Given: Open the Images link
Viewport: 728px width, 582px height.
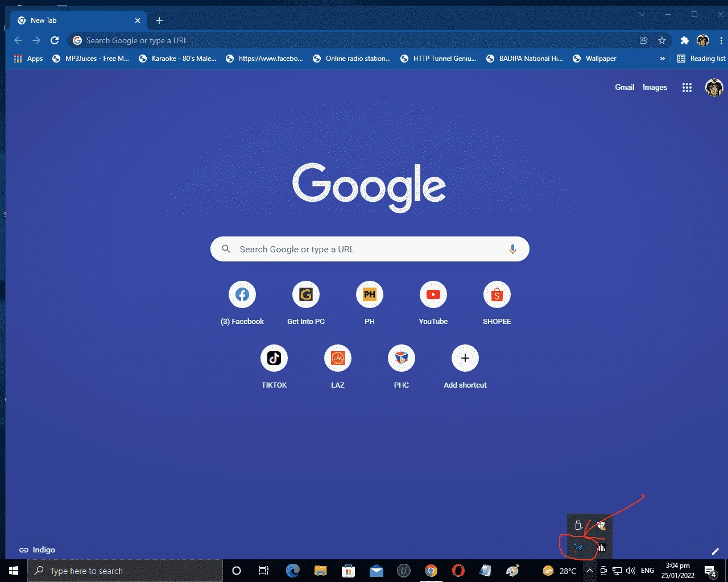Looking at the screenshot, I should 655,87.
